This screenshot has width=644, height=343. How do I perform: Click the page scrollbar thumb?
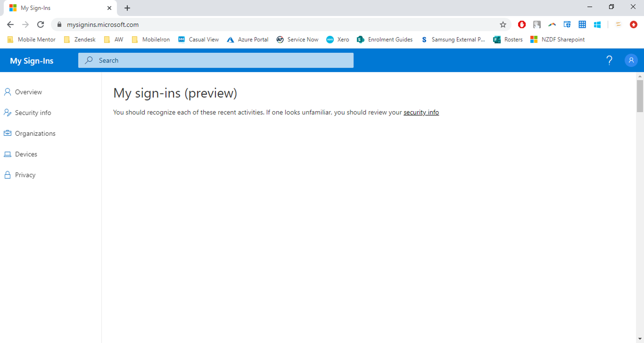pos(640,96)
